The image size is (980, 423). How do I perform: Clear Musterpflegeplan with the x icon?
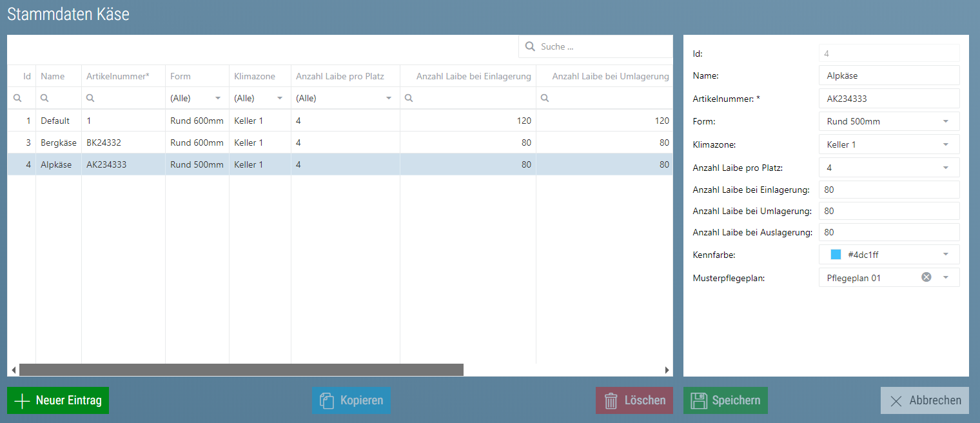pyautogui.click(x=926, y=277)
